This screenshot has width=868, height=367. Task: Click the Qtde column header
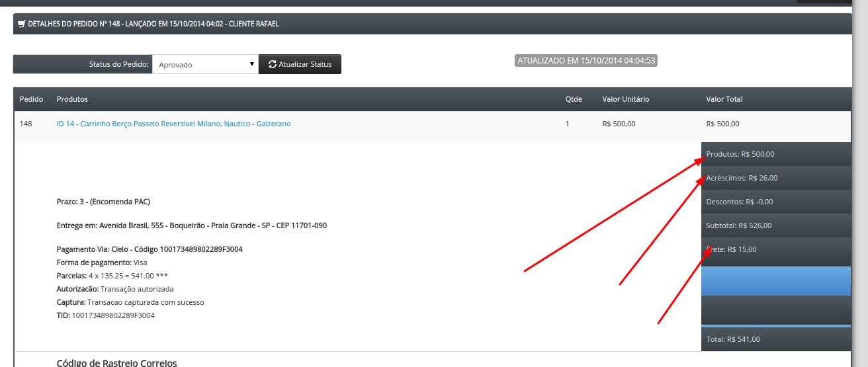click(x=574, y=99)
